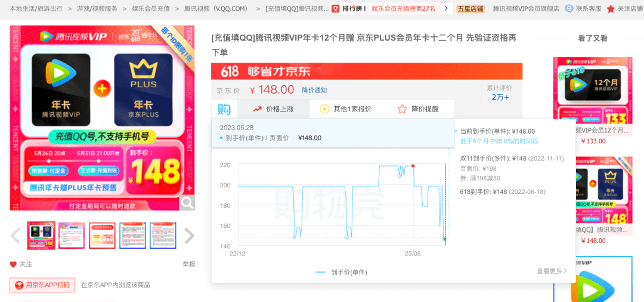Image resolution: width=644 pixels, height=302 pixels.
Task: Open 娱乐会员充值榜第27名 ranking link
Action: (x=403, y=8)
